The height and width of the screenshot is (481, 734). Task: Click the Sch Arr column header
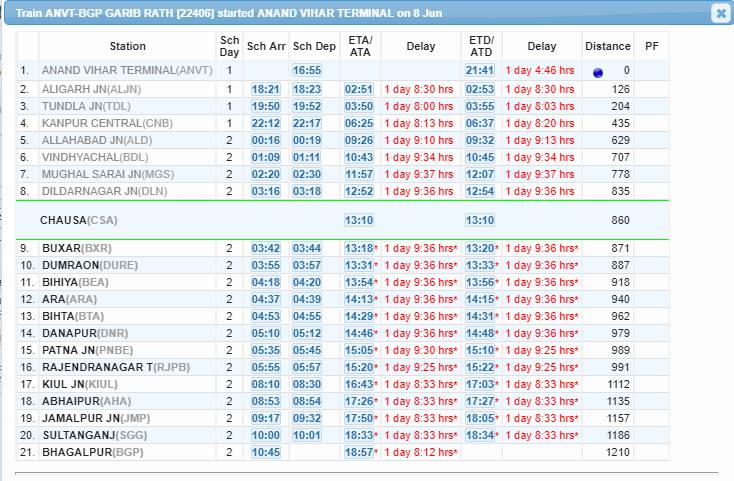266,46
